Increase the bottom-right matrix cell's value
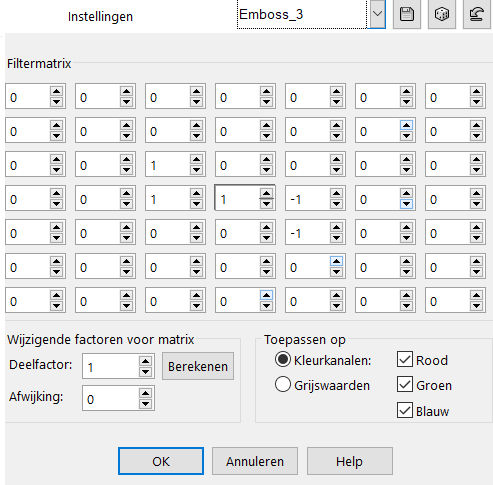 point(476,296)
